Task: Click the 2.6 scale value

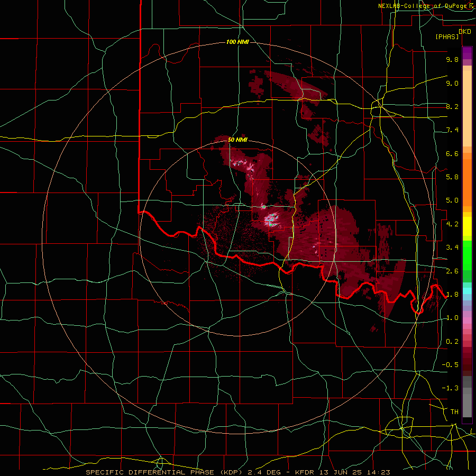Action: click(452, 271)
